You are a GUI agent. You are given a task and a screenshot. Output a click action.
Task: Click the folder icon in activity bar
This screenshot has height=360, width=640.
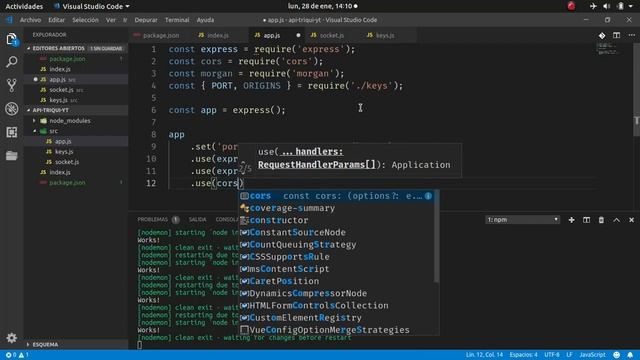pyautogui.click(x=12, y=156)
